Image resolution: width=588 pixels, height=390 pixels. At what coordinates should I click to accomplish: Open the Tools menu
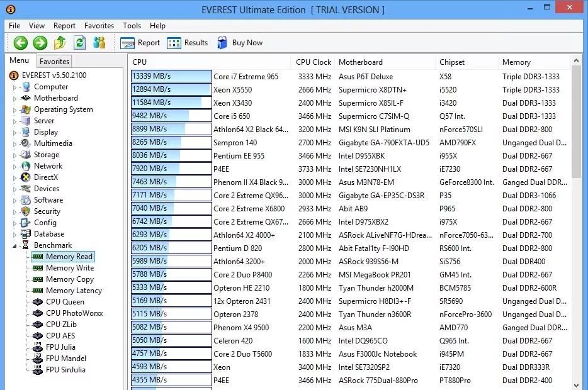[131, 26]
